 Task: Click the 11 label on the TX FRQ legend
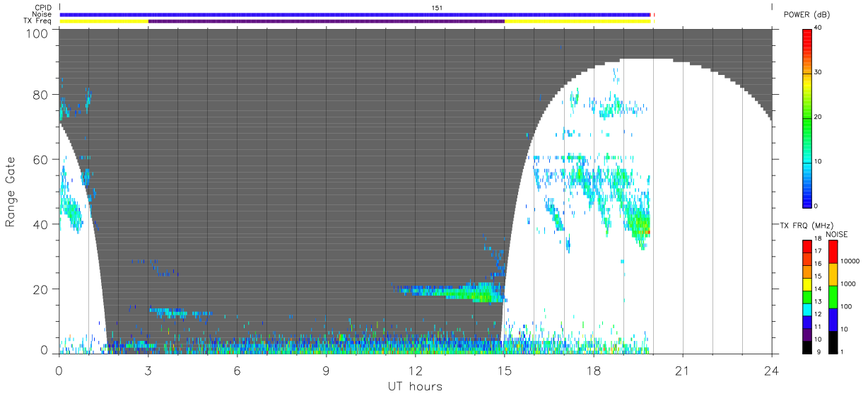pos(819,327)
